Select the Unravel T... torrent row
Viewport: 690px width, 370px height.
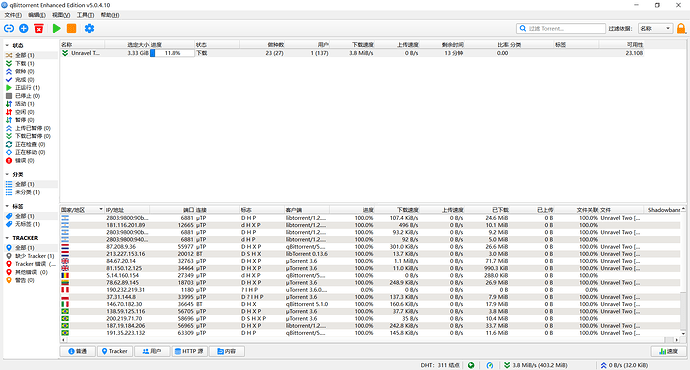(x=352, y=53)
